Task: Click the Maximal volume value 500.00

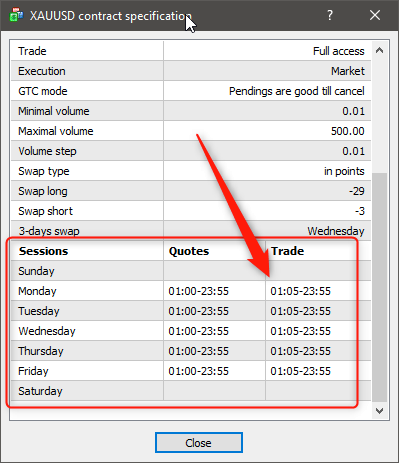Action: pyautogui.click(x=348, y=131)
